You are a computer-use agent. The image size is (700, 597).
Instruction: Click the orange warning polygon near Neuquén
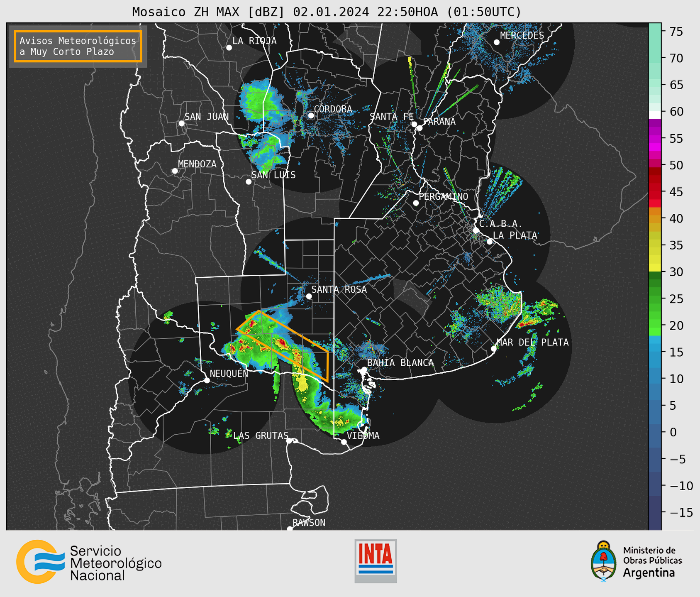pos(282,346)
